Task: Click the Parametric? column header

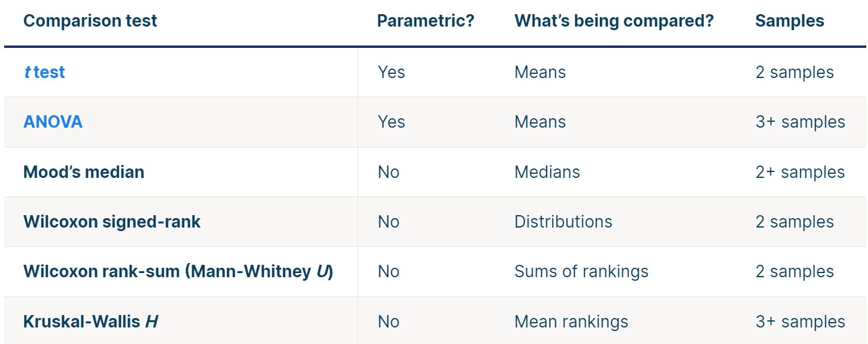Action: [x=426, y=21]
